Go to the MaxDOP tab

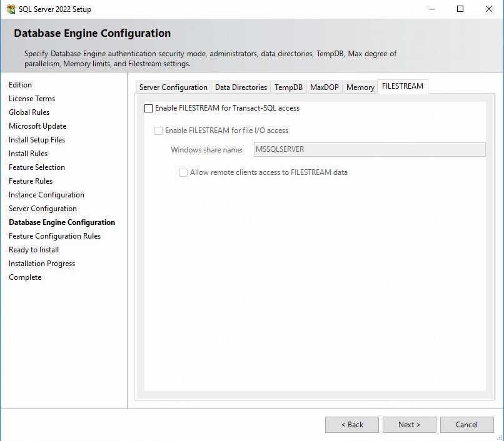pyautogui.click(x=325, y=87)
